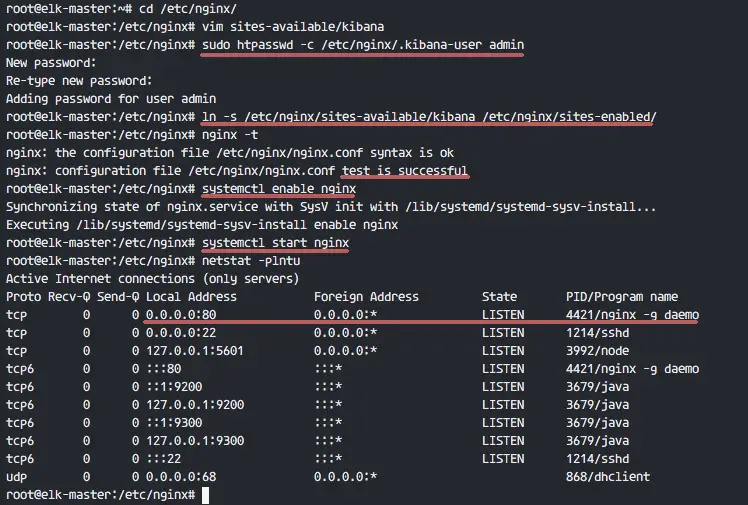Click the 'Local Address' column header

[191, 297]
